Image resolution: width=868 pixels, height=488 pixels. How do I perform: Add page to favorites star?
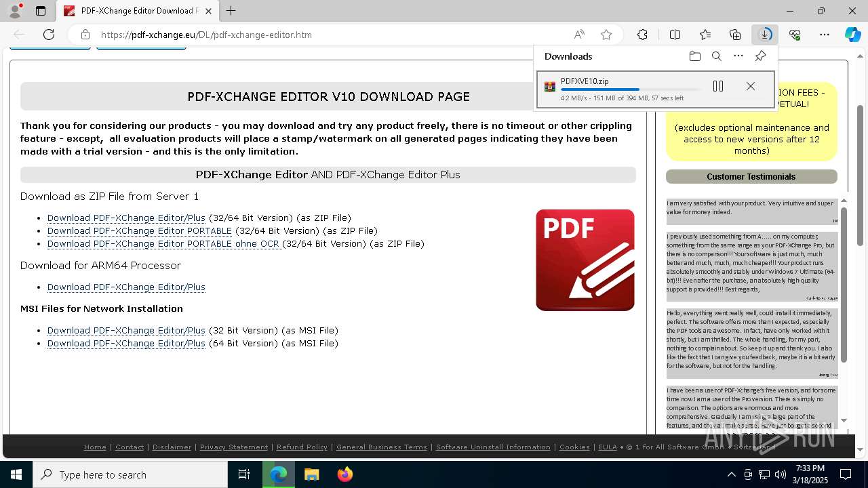point(606,35)
